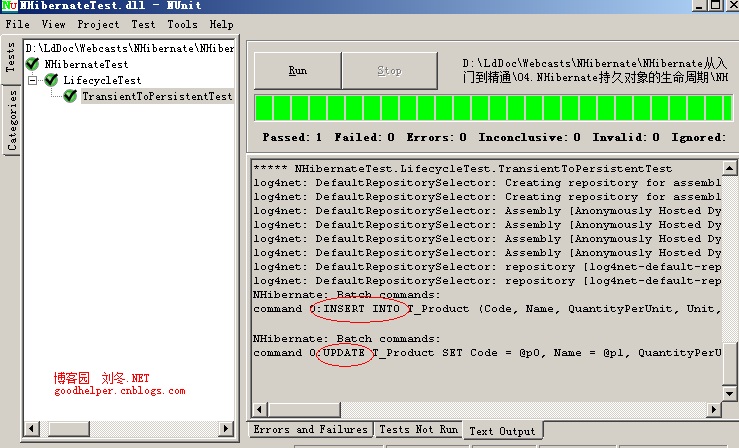The height and width of the screenshot is (448, 739).
Task: Click green checkmark icon beside NHibernateTest
Action: [x=33, y=64]
